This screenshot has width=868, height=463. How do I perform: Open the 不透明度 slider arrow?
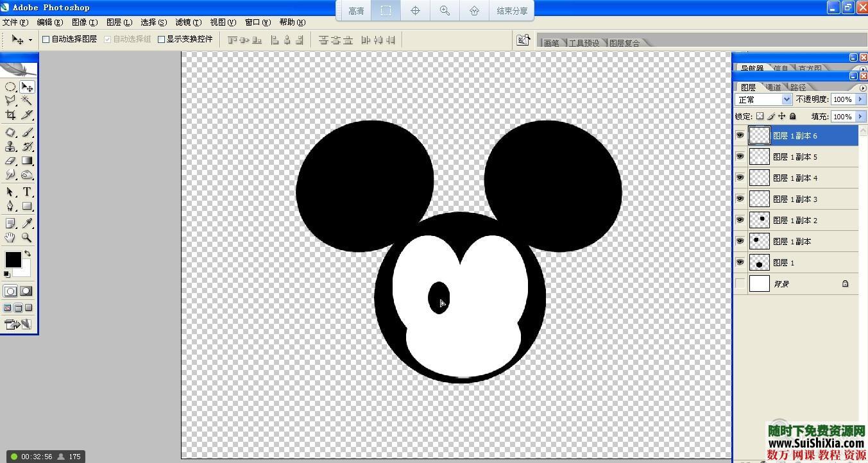(860, 99)
